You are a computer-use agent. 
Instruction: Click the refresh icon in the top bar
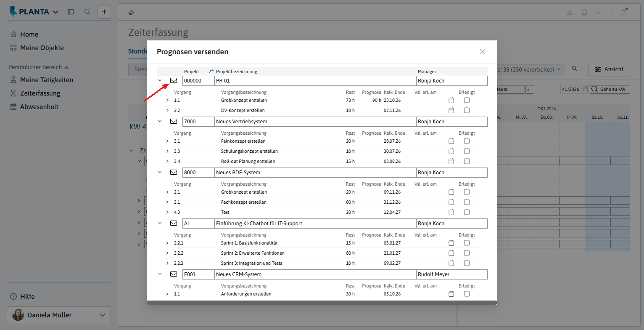coord(584,12)
